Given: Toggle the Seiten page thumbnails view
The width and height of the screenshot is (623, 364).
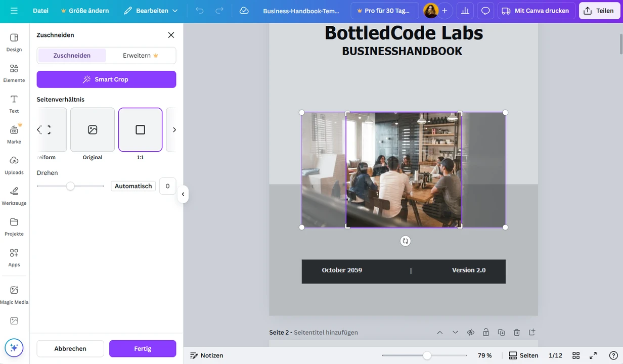Looking at the screenshot, I should pos(523,355).
